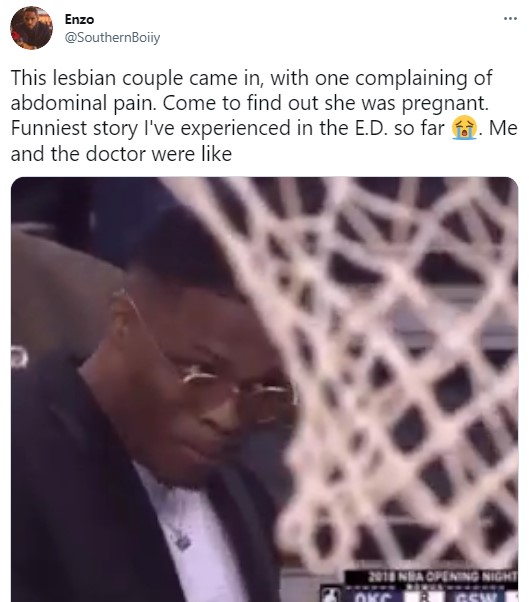Click the loudly crying emoji in the tweet

465,128
